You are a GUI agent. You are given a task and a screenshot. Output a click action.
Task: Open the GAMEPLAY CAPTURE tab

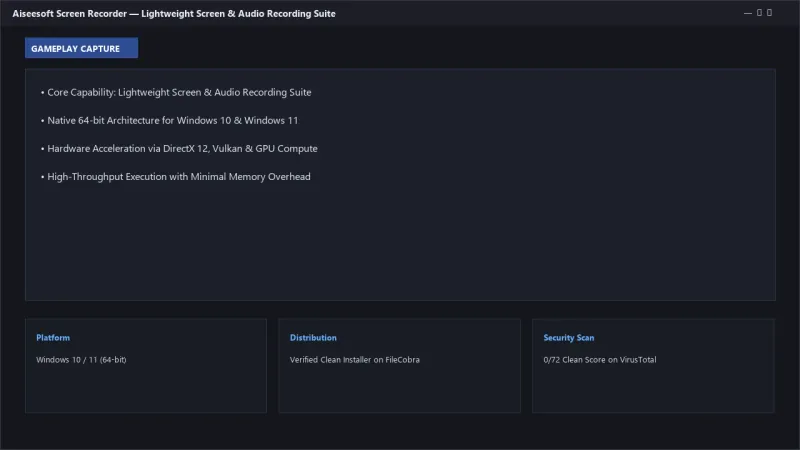click(x=81, y=48)
